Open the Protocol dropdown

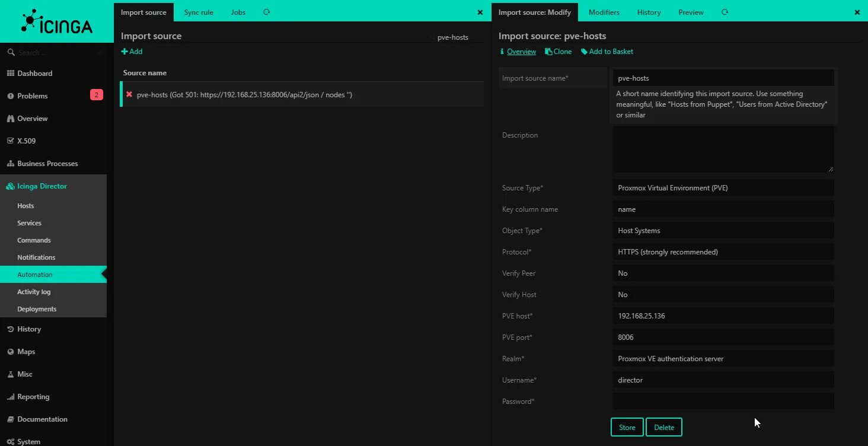(723, 252)
